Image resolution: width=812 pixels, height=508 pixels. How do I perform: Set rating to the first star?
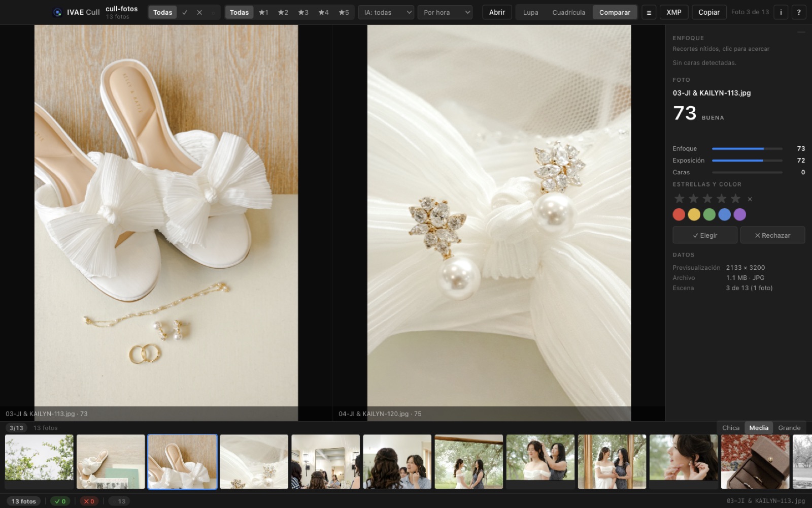coord(679,199)
